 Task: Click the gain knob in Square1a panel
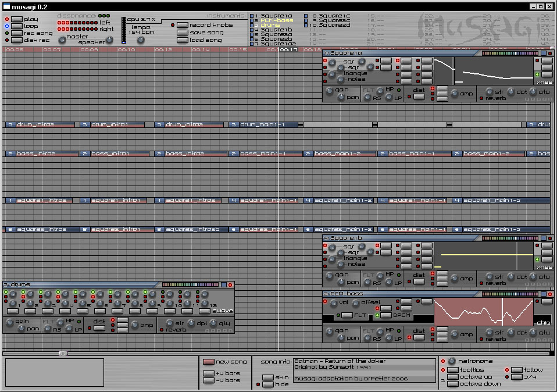tap(329, 91)
